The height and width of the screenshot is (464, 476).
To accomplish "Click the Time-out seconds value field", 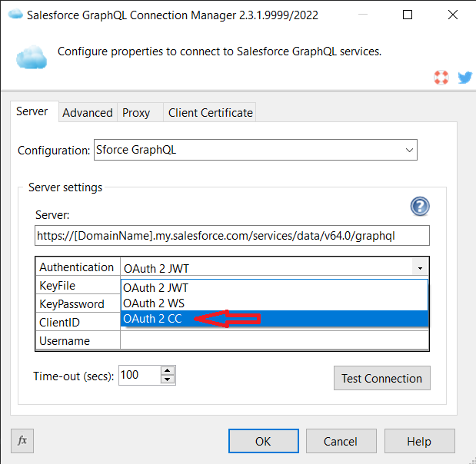I will tap(138, 376).
